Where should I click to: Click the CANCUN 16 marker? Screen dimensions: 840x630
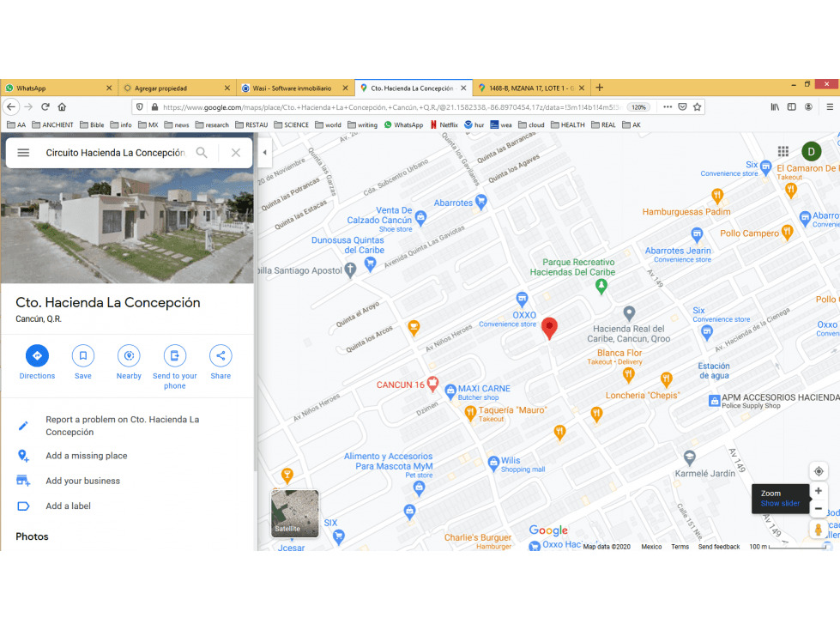(432, 384)
